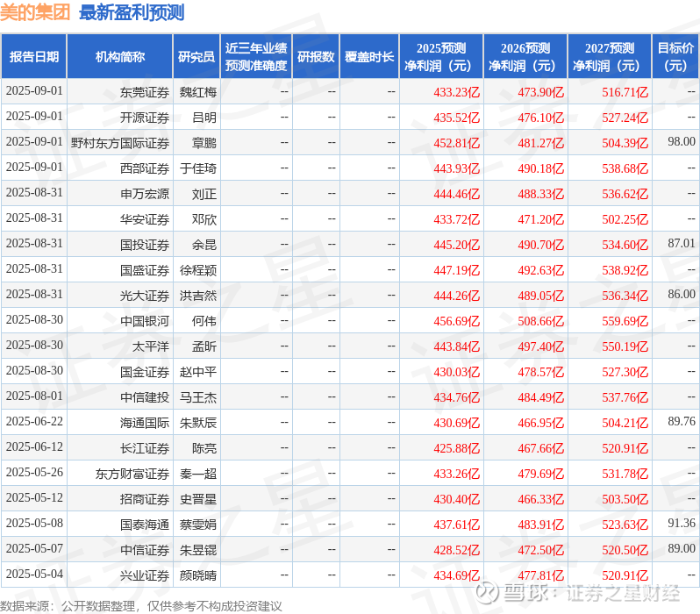Select the 目标价 column header
Viewport: 700px width, 614px height.
(675, 57)
